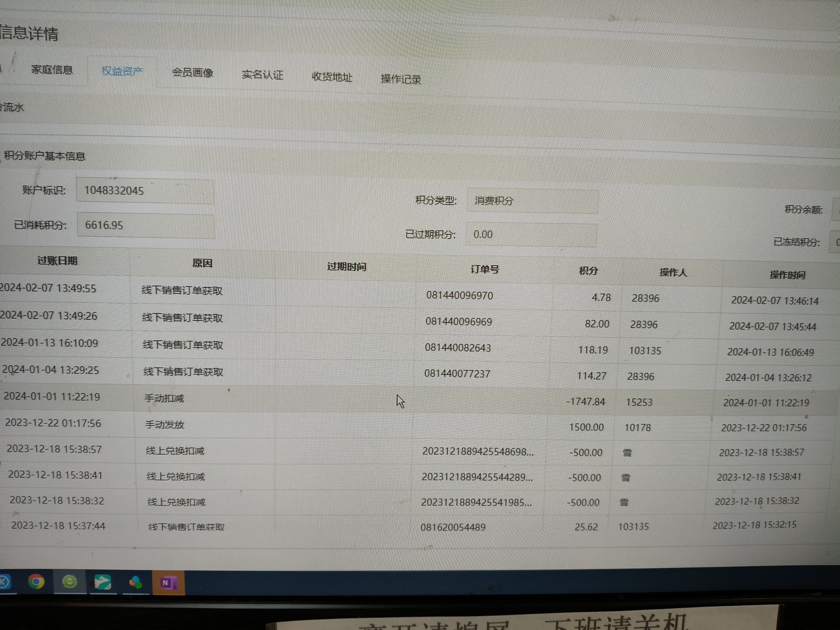Select the 手动扣减 row with -1747.84
Image resolution: width=840 pixels, height=630 pixels.
click(x=164, y=399)
